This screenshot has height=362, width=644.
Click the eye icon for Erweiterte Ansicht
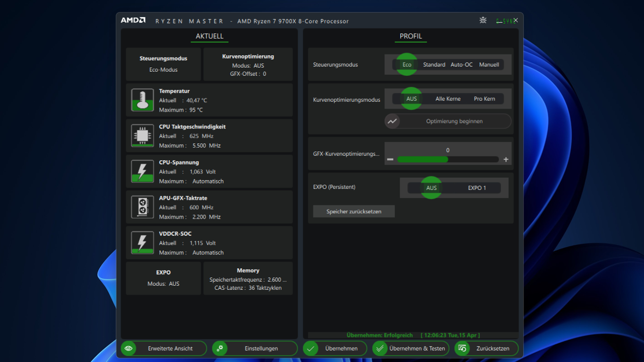coord(128,348)
